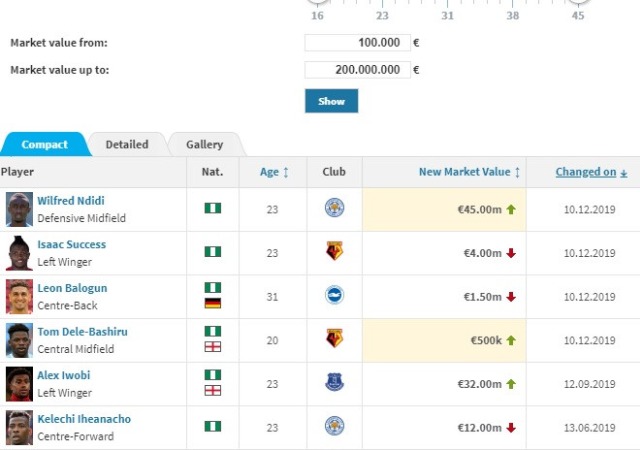The image size is (640, 450).
Task: Open Kelechi Iheanacho player profile link
Action: [x=84, y=420]
